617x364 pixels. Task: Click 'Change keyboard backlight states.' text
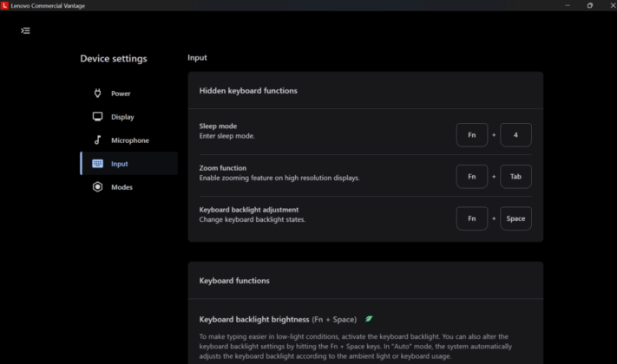[x=253, y=219]
